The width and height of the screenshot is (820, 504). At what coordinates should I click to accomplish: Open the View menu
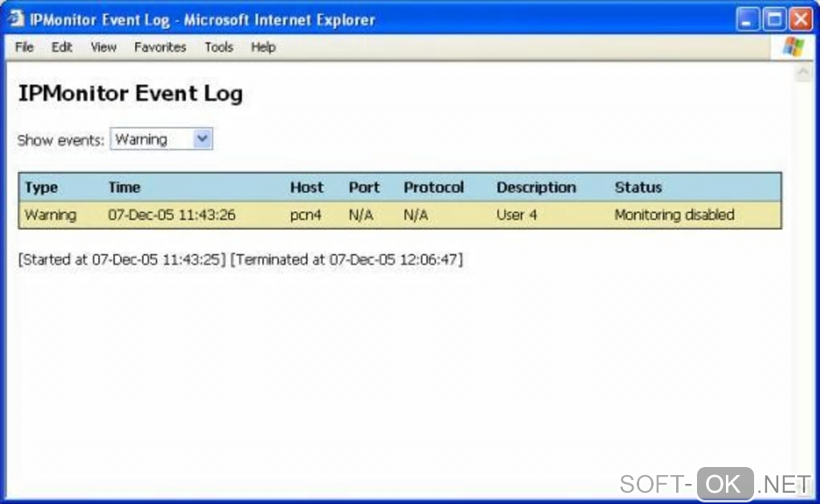103,47
